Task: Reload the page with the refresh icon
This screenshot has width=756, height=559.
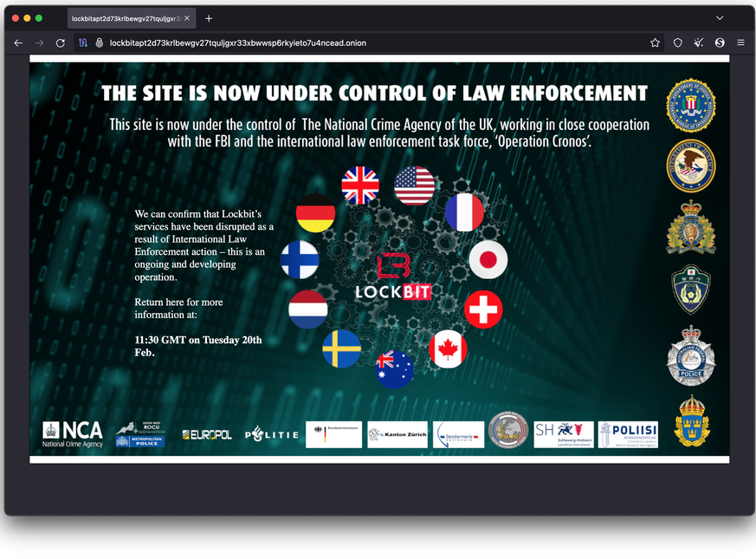Action: coord(61,43)
